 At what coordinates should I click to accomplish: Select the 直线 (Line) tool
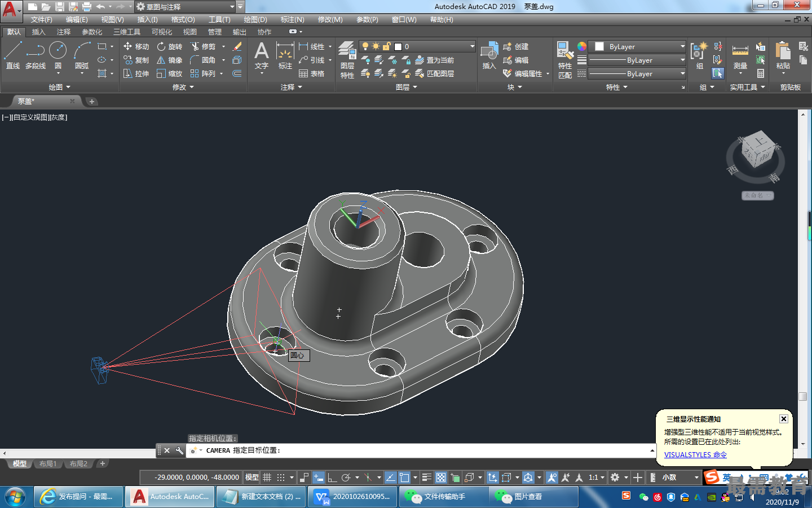pos(12,55)
